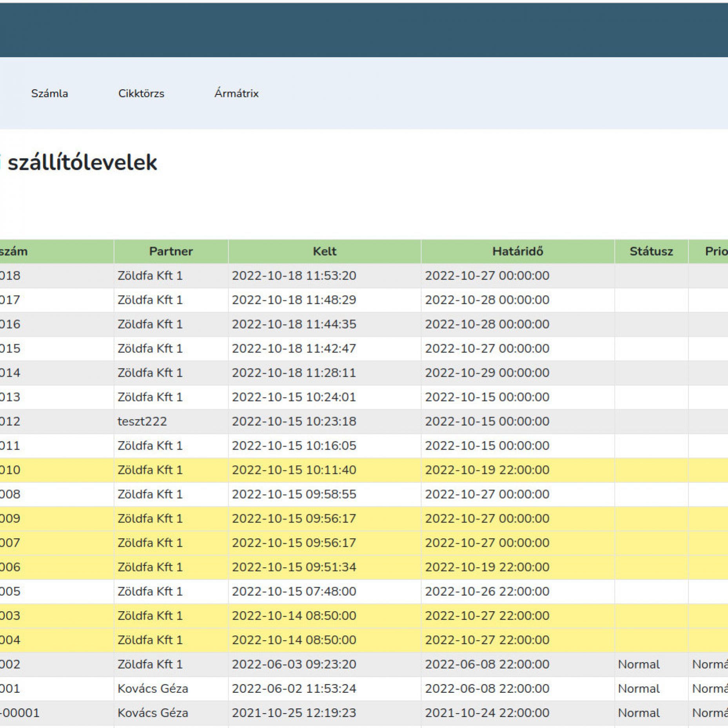Image resolution: width=728 pixels, height=728 pixels.
Task: Click the Kelt cell 2022-10-18 11:48:29
Action: (x=294, y=300)
